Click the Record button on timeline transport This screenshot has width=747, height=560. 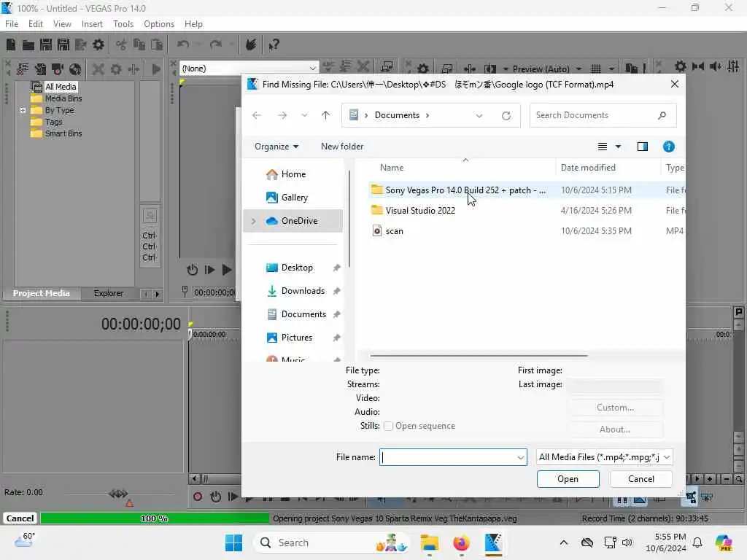(198, 497)
